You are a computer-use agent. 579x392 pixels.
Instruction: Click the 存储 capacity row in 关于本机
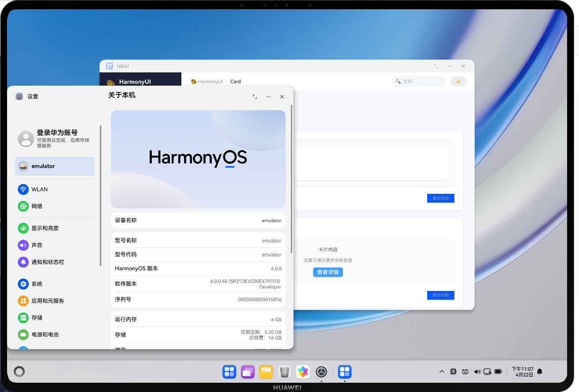click(x=198, y=335)
